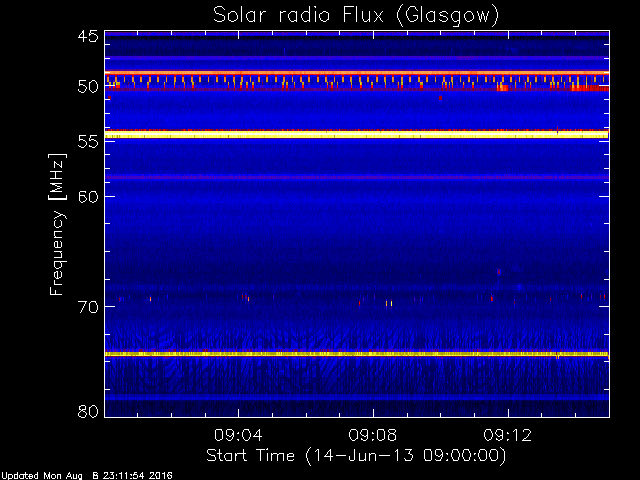
Task: Click the 55 MHz axis value
Action: (88, 142)
